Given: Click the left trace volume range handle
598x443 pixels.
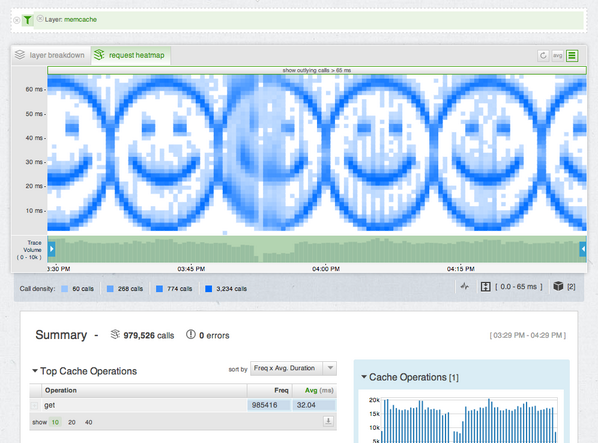Looking at the screenshot, I should (x=51, y=249).
